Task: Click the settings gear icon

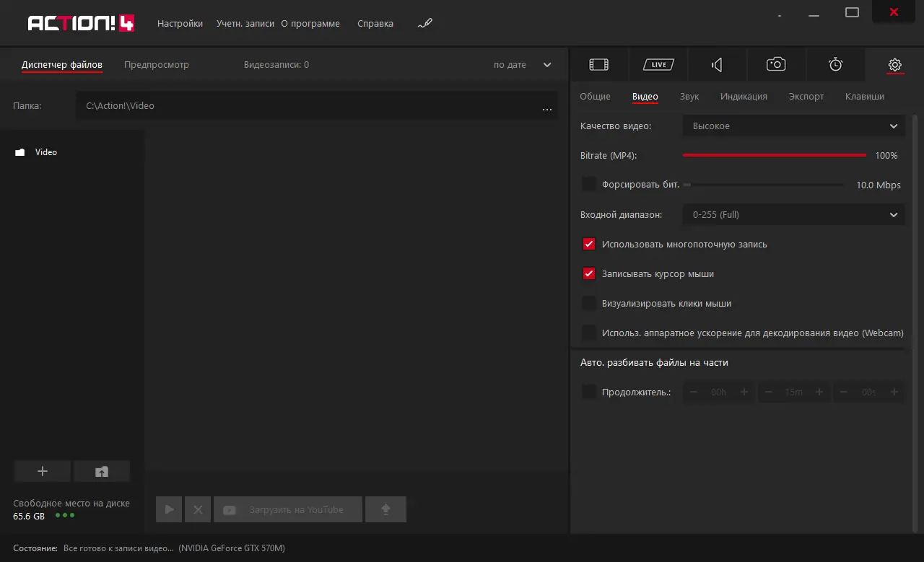Action: pos(894,65)
